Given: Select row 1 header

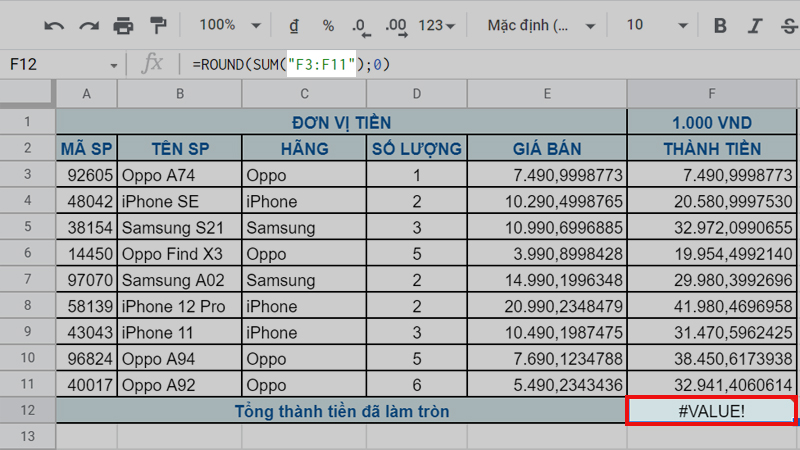Looking at the screenshot, I should (27, 121).
